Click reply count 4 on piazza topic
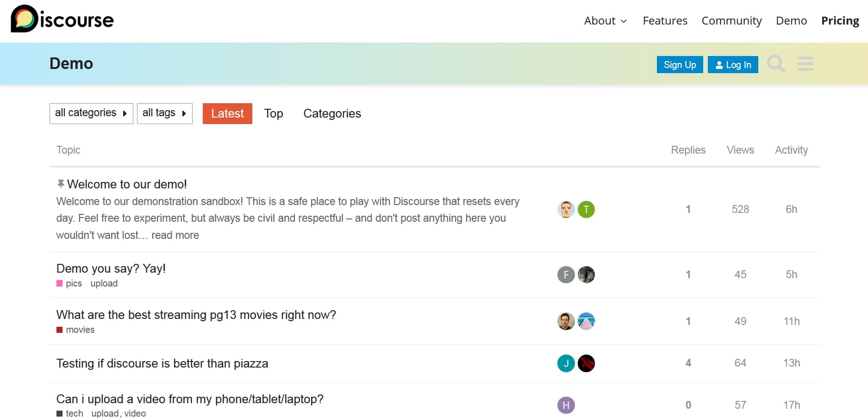 click(x=688, y=363)
